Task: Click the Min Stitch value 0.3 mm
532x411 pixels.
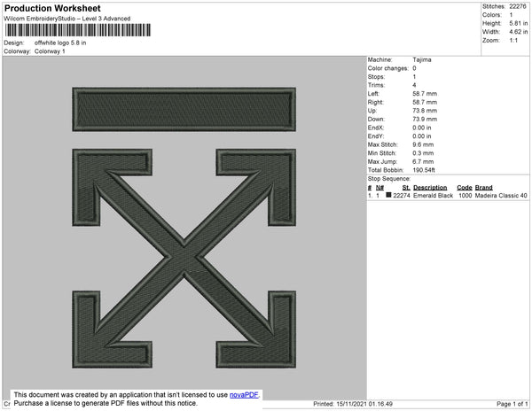Action: pos(423,153)
